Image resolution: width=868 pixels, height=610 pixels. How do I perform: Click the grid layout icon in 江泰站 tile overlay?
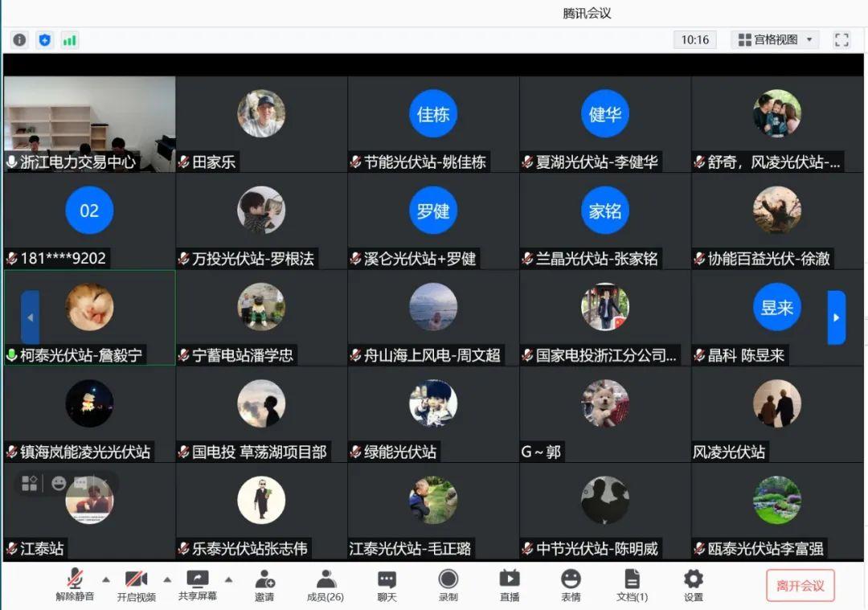pos(30,483)
